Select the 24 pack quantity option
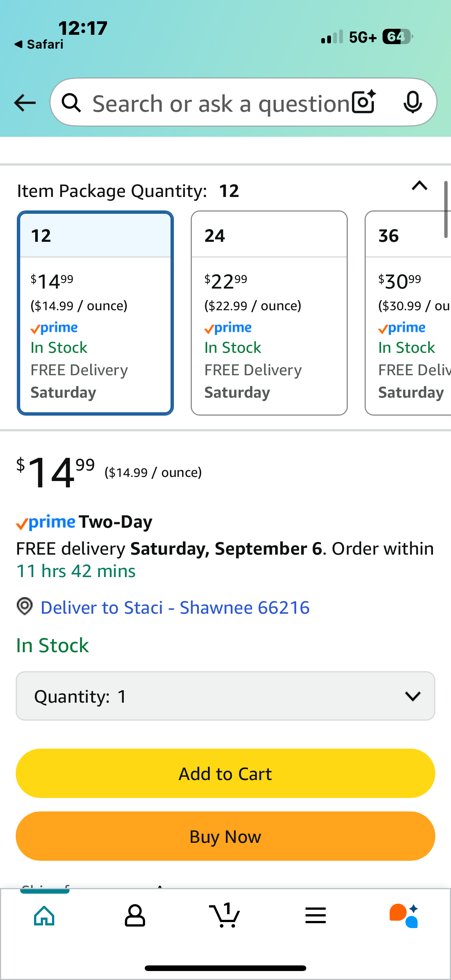This screenshot has height=980, width=451. click(x=269, y=313)
